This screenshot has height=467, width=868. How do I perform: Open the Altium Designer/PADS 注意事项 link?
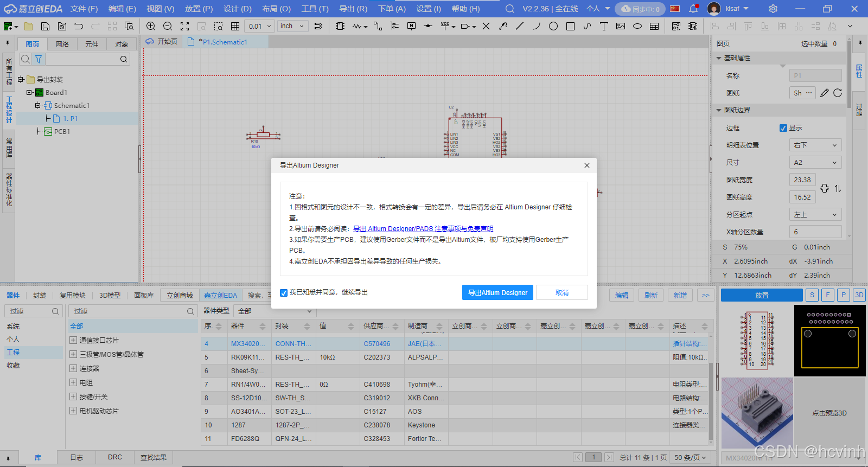tap(423, 229)
